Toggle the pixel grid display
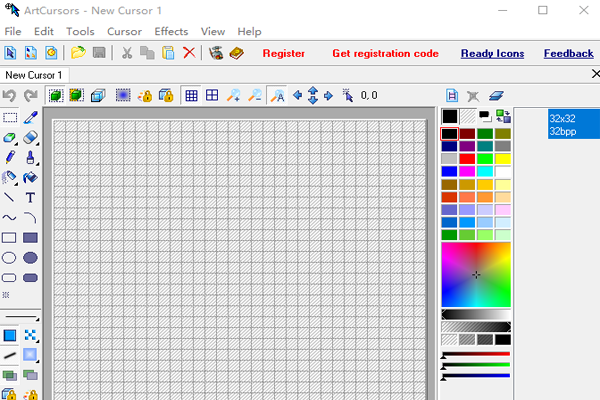The height and width of the screenshot is (400, 600). pos(191,96)
